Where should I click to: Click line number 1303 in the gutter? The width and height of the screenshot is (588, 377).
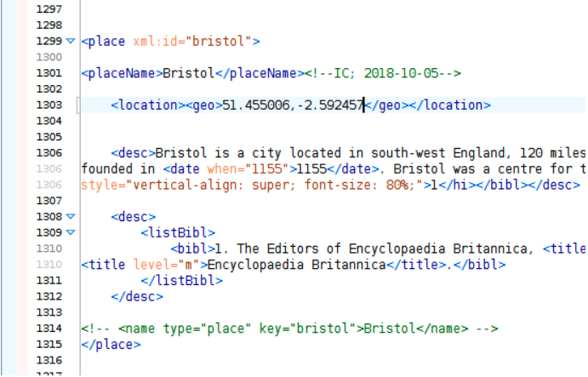click(x=49, y=105)
